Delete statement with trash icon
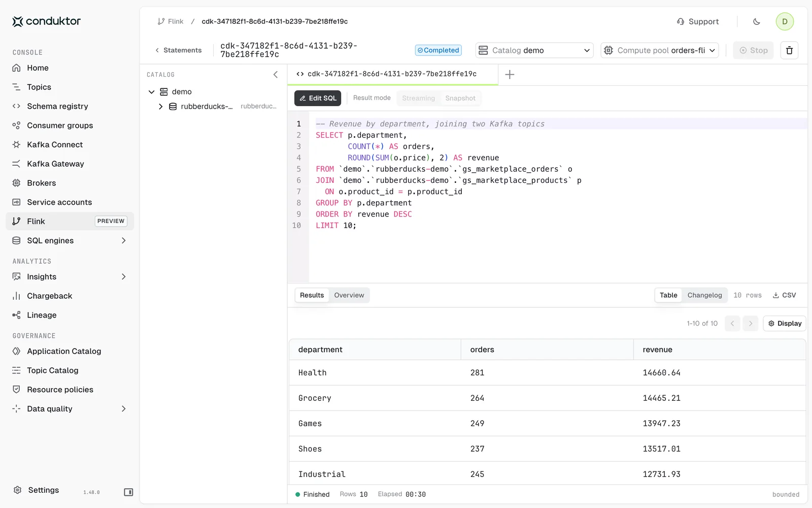The width and height of the screenshot is (812, 508). 789,50
